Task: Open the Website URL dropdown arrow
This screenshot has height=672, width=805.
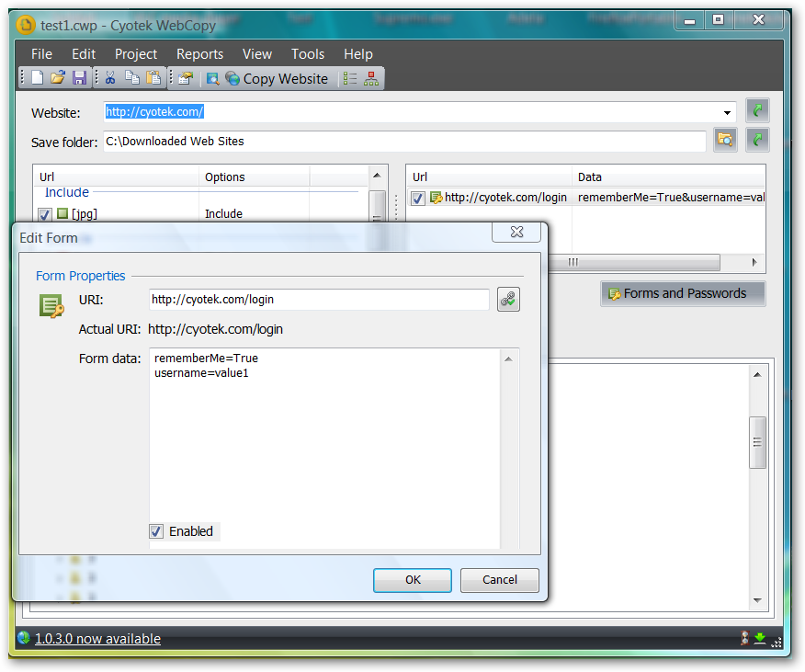Action: click(x=727, y=112)
